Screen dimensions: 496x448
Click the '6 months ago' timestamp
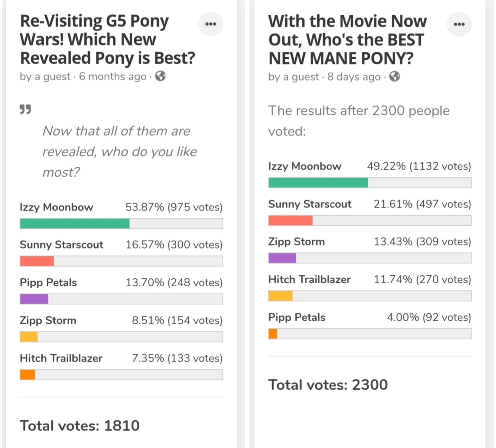(113, 77)
